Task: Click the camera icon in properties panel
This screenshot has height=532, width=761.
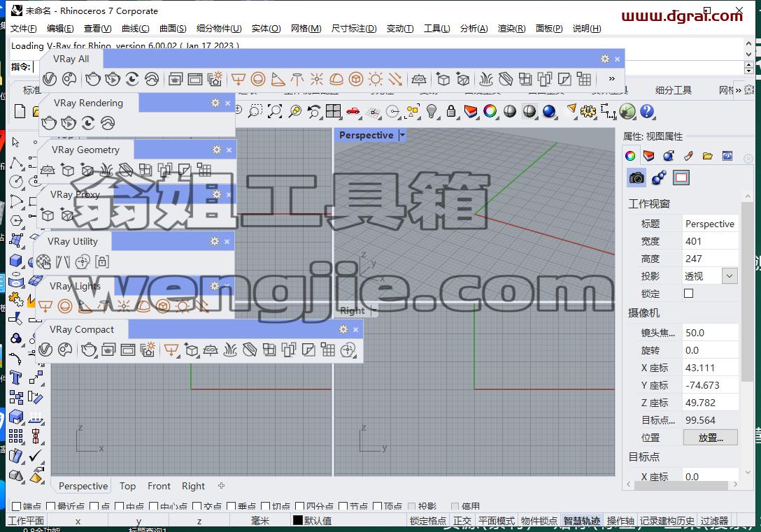Action: (636, 178)
